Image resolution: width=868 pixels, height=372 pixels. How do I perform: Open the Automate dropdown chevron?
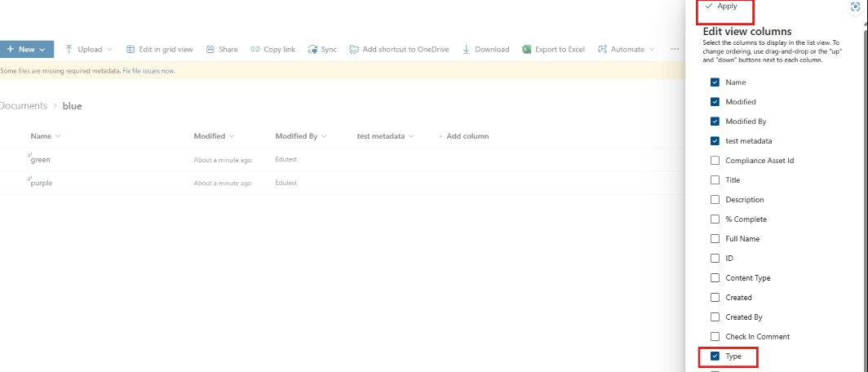point(652,49)
